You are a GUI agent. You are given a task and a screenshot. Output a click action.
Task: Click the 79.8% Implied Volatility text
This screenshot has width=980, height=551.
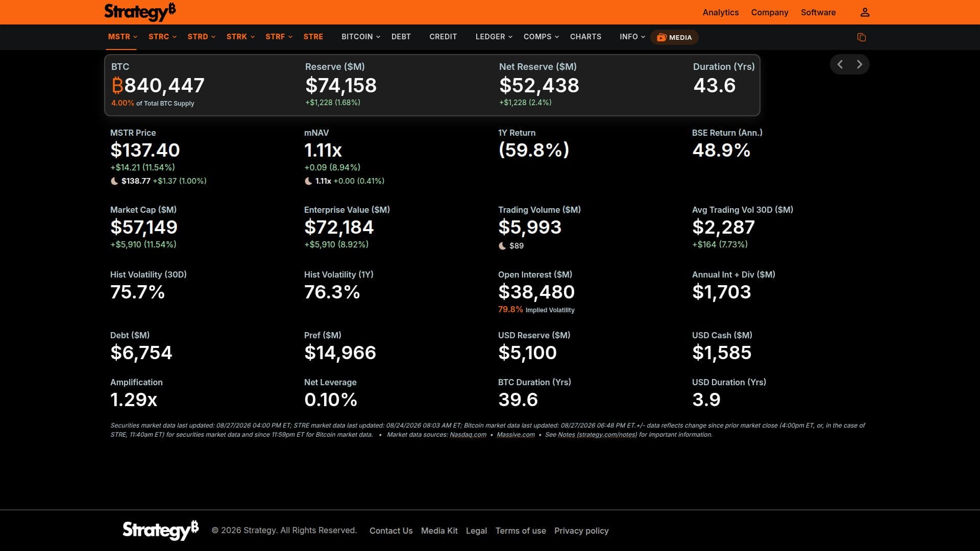(536, 310)
